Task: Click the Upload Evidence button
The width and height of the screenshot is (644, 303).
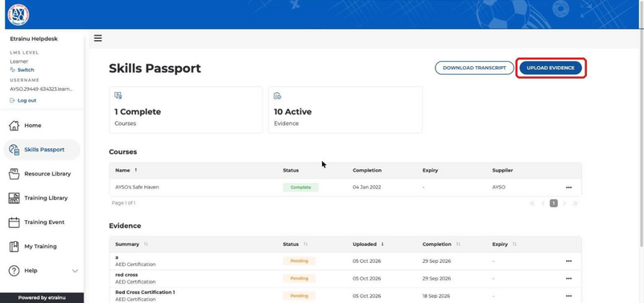Action: click(x=551, y=68)
